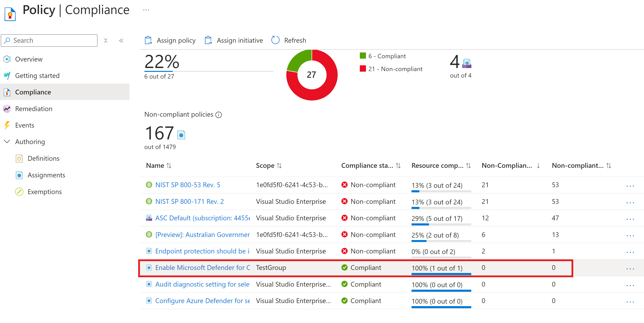
Task: Click the circular Refresh icon
Action: tap(275, 40)
